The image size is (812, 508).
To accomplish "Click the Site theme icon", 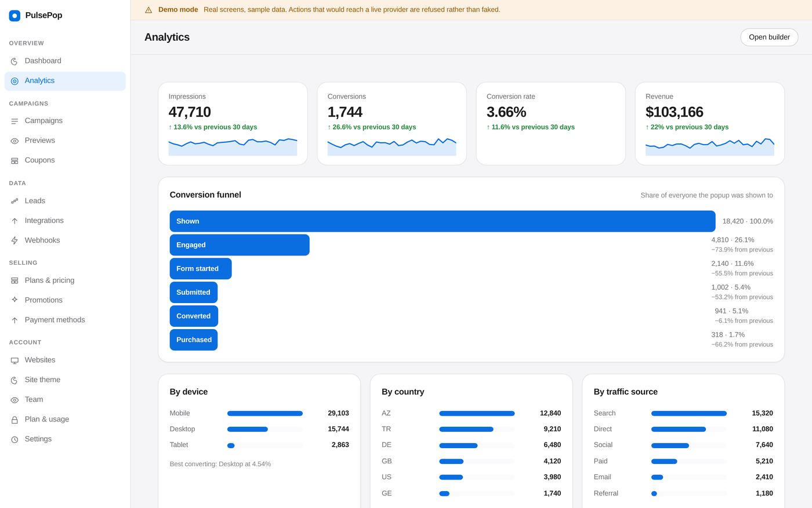I will point(14,380).
